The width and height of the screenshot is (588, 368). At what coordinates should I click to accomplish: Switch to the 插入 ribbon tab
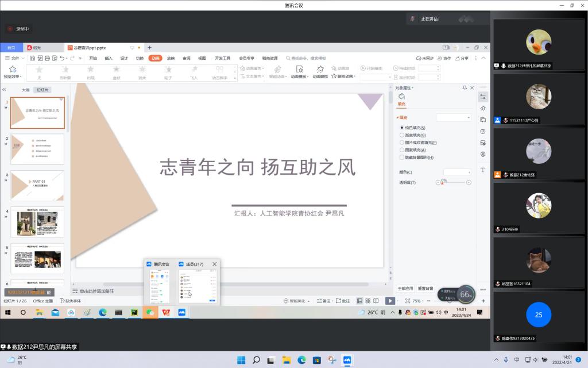tap(109, 58)
